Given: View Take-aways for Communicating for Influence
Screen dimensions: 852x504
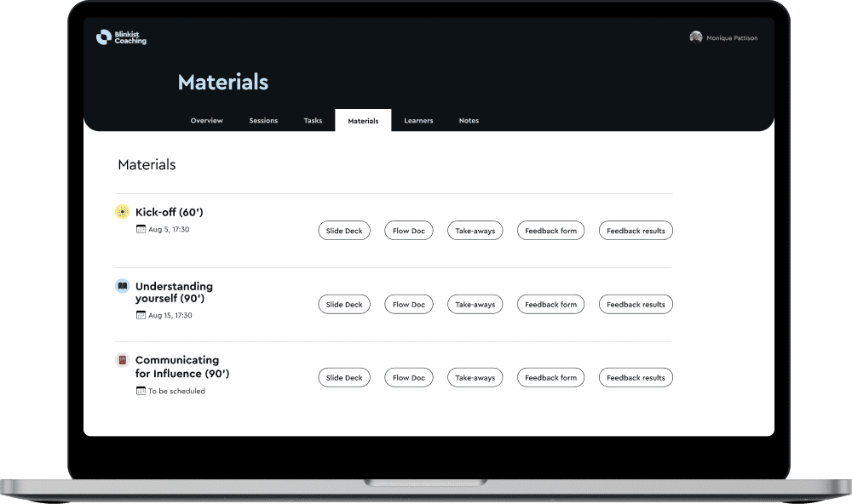Looking at the screenshot, I should click(475, 377).
